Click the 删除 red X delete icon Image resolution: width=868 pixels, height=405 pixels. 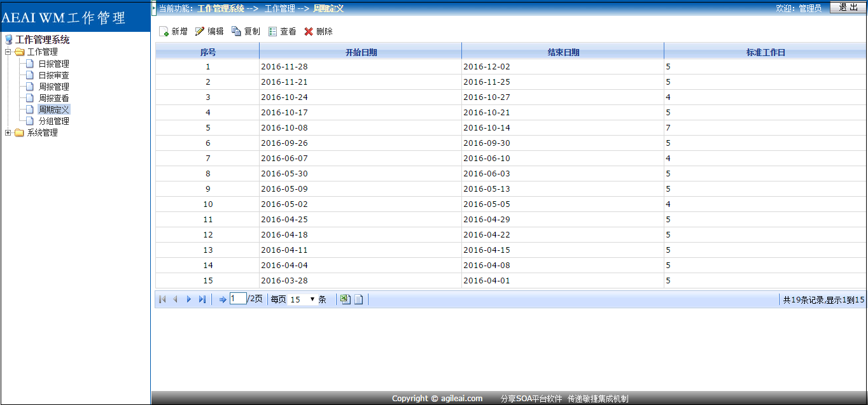[309, 31]
